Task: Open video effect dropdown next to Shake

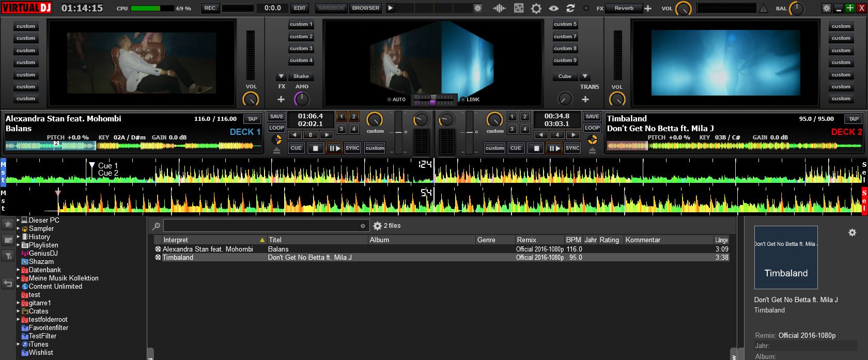Action: (281, 76)
